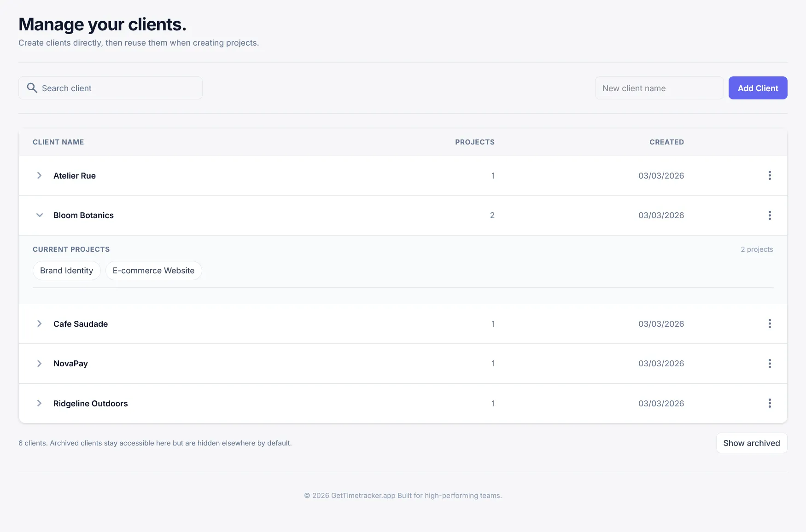The width and height of the screenshot is (806, 532).
Task: Open the Atelier Rue row options menu
Action: pyautogui.click(x=769, y=175)
